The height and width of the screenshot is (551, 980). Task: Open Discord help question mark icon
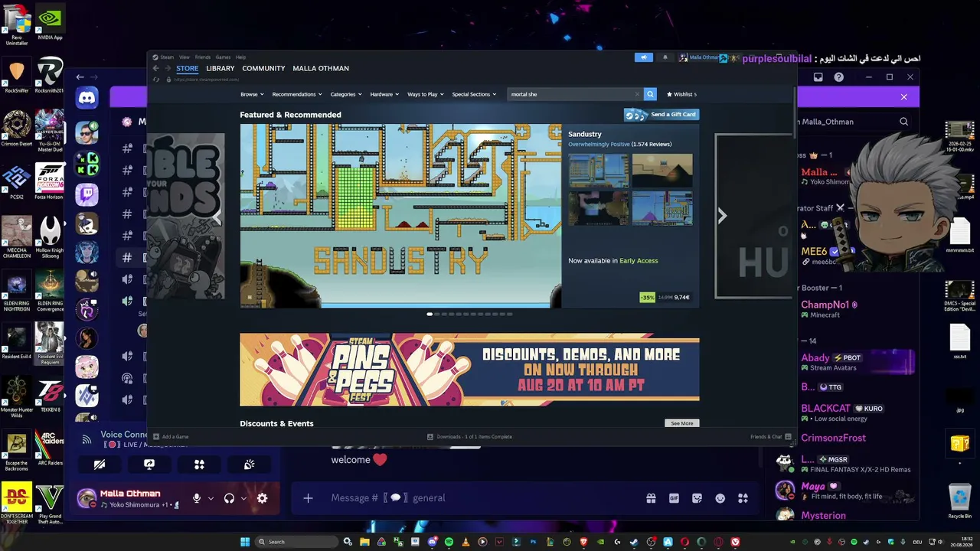click(839, 77)
